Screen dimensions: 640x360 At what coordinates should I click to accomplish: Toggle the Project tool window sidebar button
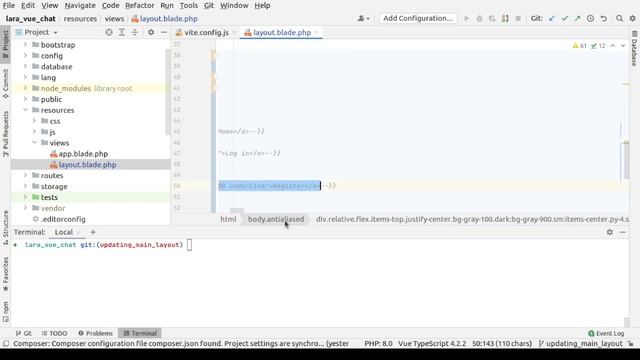5,44
